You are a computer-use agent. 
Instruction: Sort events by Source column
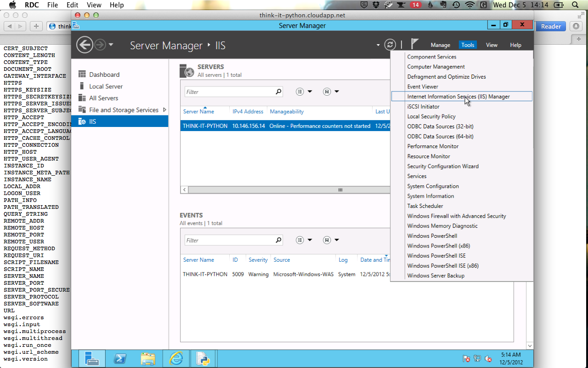coord(282,260)
